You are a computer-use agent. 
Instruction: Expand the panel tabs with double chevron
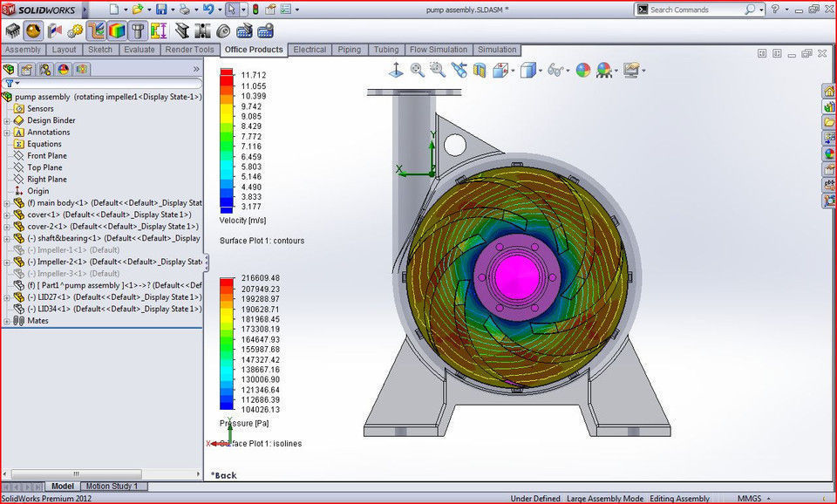(x=196, y=70)
